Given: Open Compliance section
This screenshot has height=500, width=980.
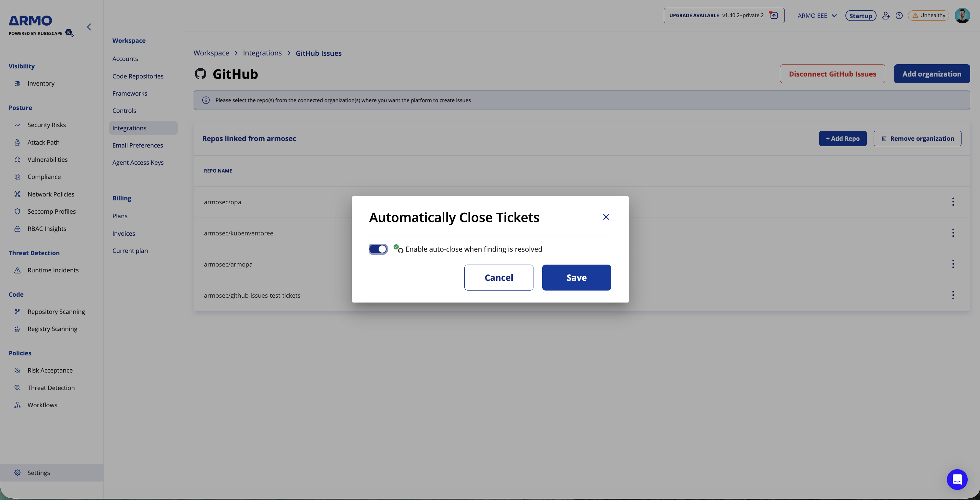Looking at the screenshot, I should (44, 177).
